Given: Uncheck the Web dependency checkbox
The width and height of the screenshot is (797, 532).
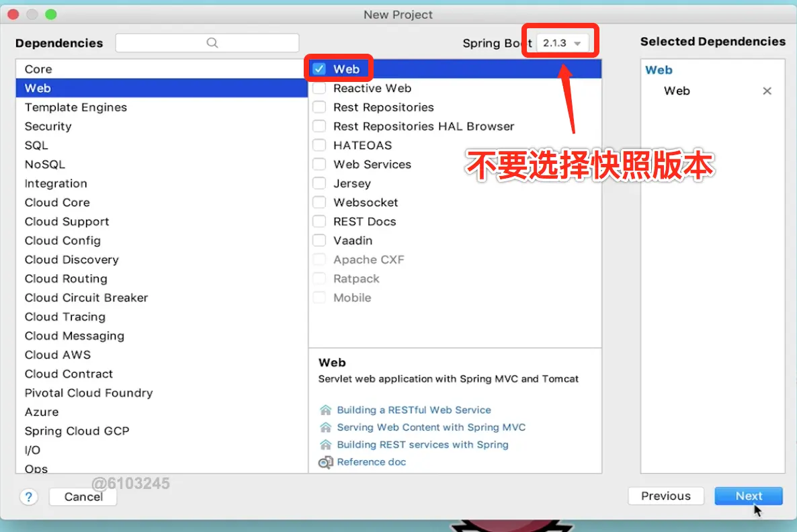Looking at the screenshot, I should click(x=319, y=69).
